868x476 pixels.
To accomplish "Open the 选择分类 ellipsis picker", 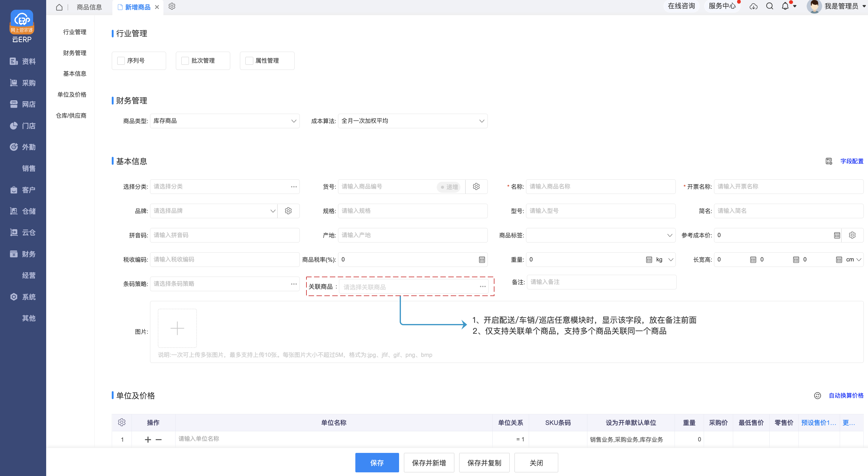I will pos(294,187).
